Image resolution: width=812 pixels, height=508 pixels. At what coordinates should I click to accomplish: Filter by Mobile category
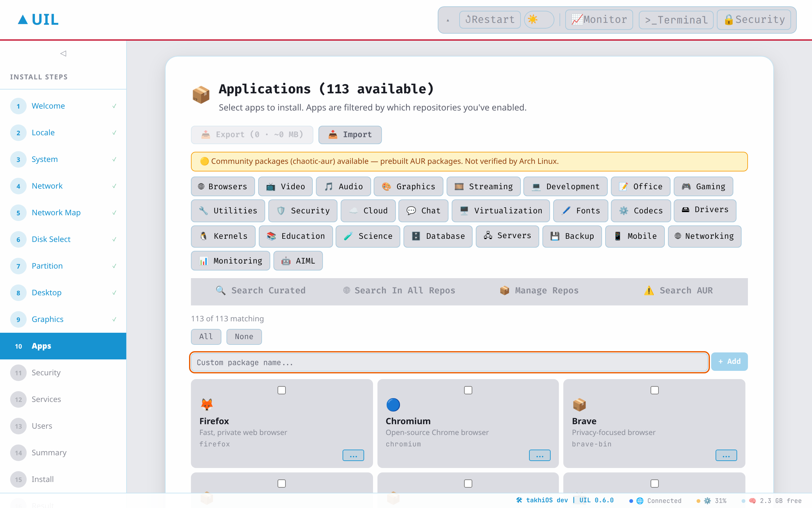click(x=635, y=237)
